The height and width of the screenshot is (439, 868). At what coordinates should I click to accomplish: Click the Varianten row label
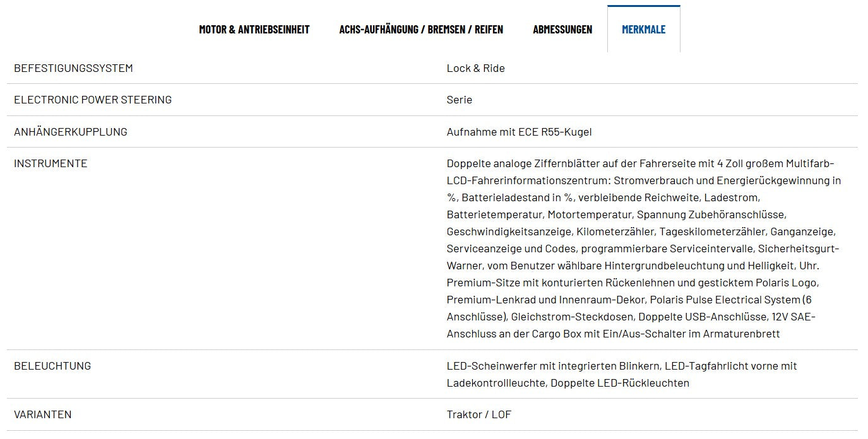[x=43, y=414]
